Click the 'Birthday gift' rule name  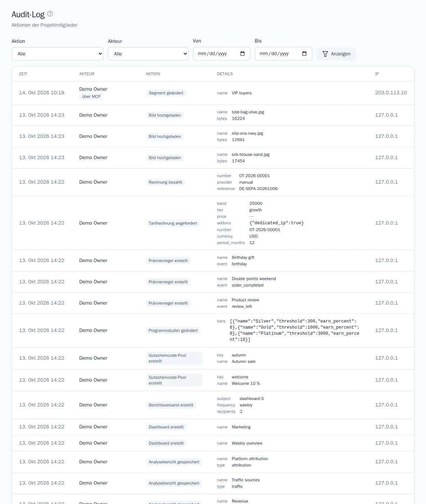243,257
